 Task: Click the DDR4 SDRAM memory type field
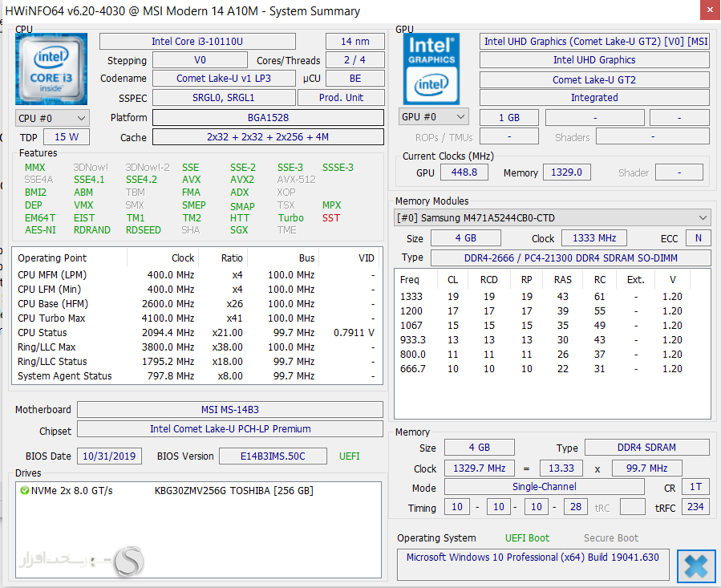[646, 447]
